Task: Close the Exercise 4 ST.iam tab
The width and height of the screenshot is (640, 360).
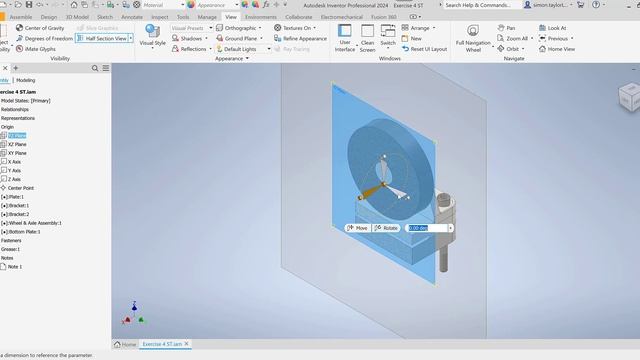Action: pos(187,344)
